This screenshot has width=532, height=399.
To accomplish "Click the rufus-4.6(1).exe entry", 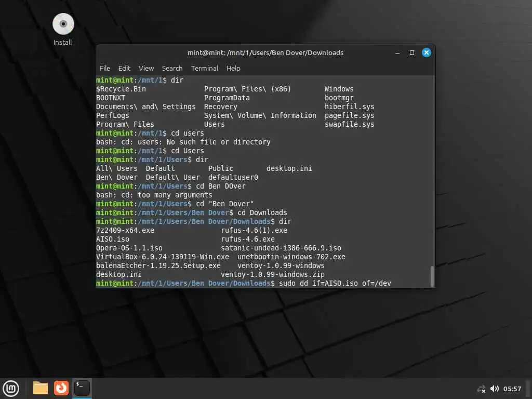I will [x=254, y=230].
